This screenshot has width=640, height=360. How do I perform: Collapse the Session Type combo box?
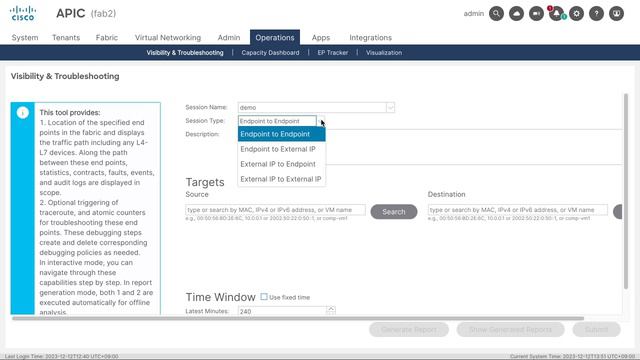coord(321,121)
